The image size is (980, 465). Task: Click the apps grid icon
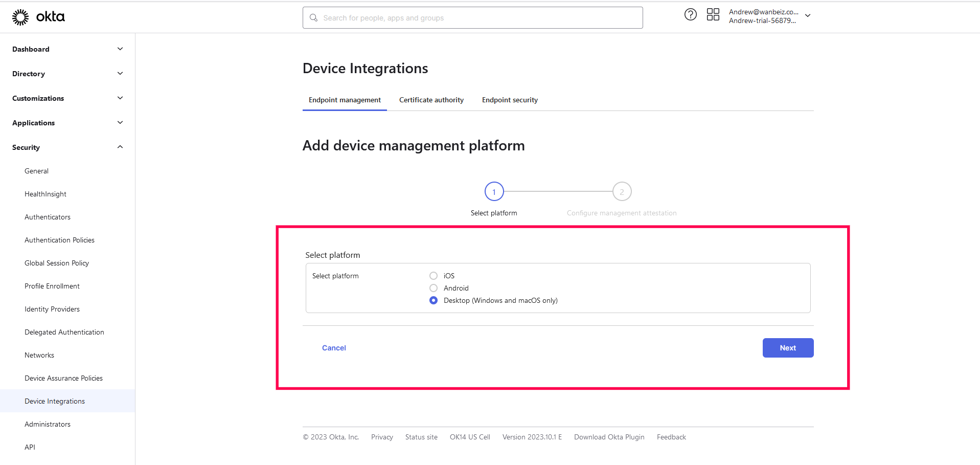click(713, 14)
